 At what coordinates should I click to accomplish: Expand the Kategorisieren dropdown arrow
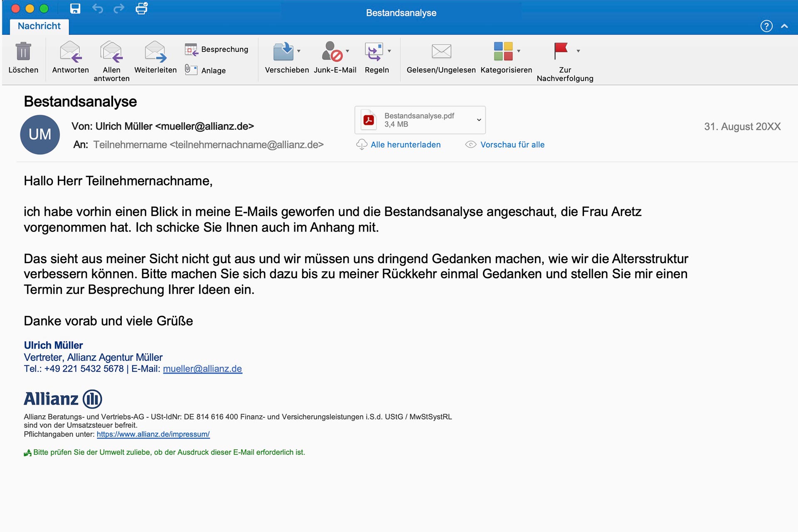[x=518, y=51]
